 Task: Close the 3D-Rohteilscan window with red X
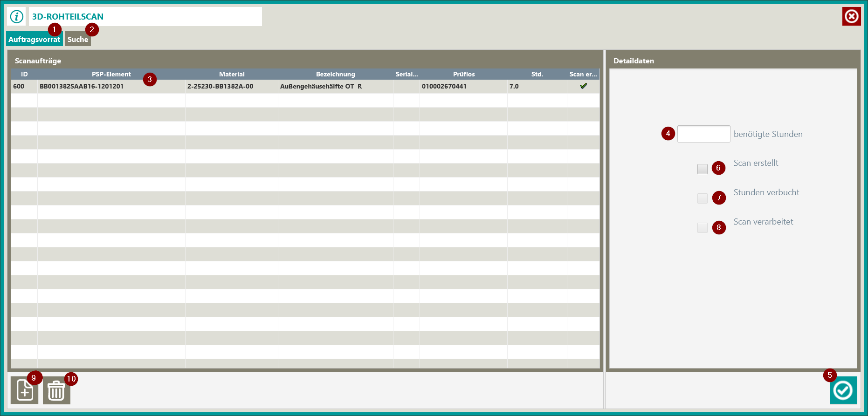coord(851,17)
